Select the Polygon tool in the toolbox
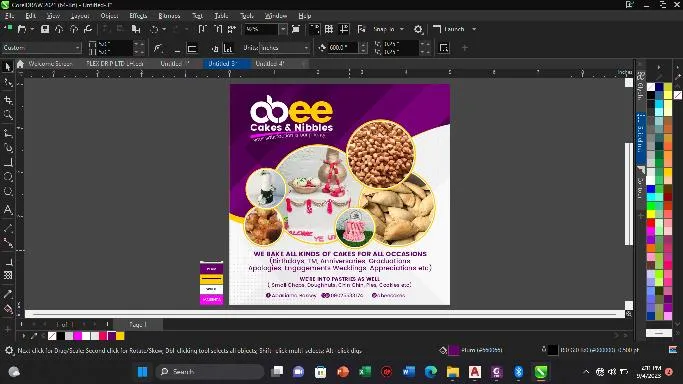The height and width of the screenshot is (384, 683). [8, 192]
